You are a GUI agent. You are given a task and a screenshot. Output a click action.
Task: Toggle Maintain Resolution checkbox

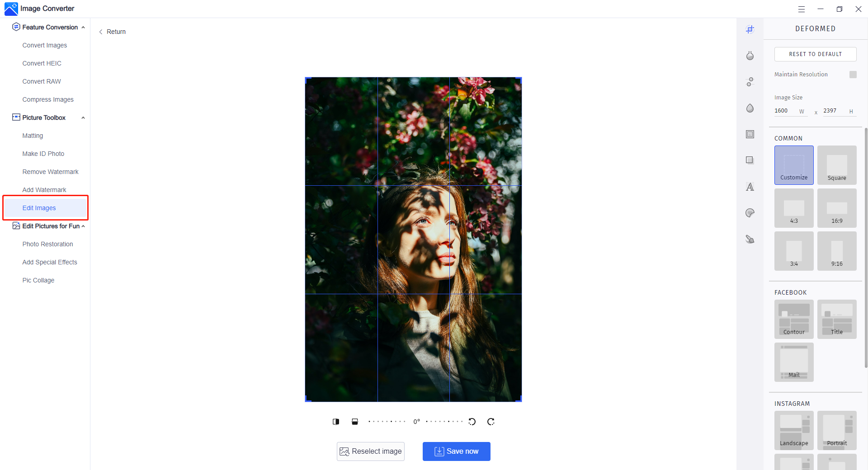(853, 75)
